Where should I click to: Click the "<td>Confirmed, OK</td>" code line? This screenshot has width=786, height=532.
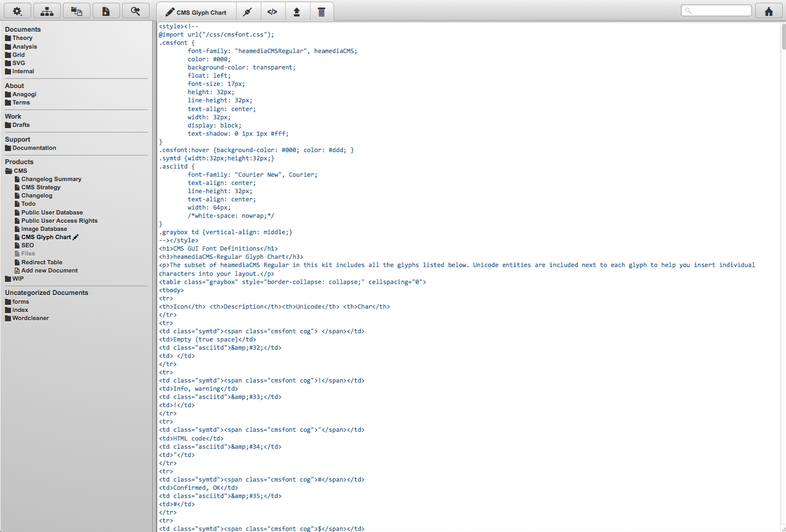pos(198,488)
